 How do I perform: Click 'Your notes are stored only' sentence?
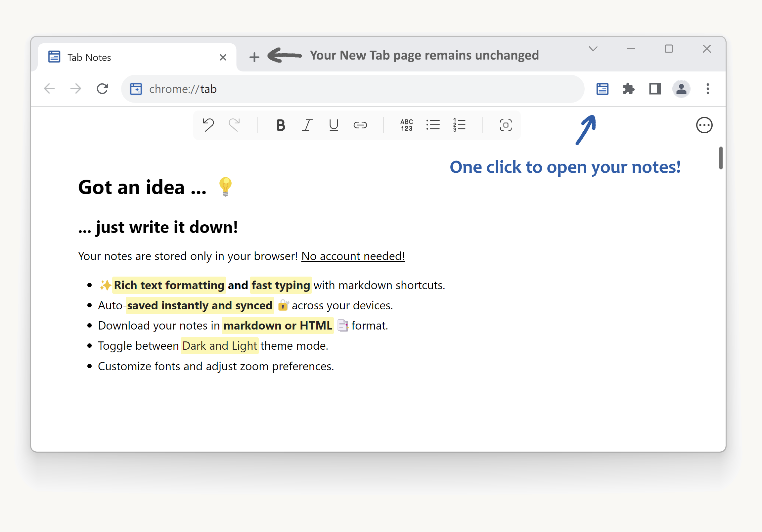[x=188, y=256]
